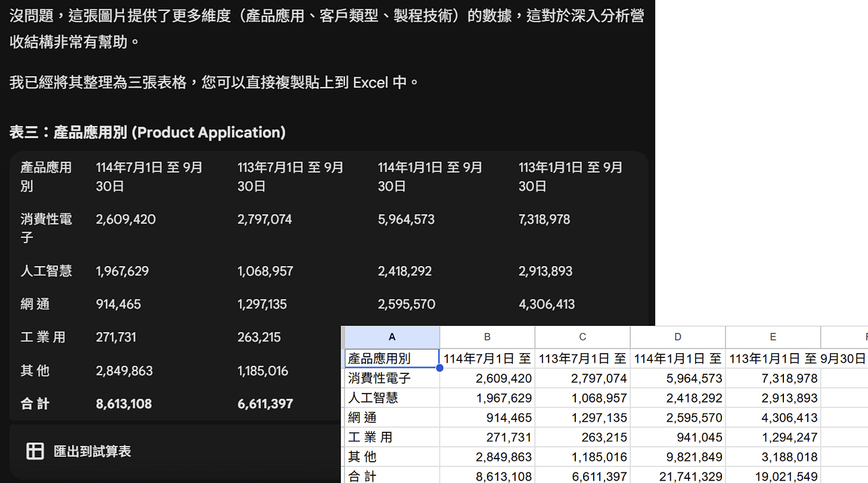Click spreadsheet cell A1 containing 產品應用別
This screenshot has width=868, height=483.
point(392,359)
